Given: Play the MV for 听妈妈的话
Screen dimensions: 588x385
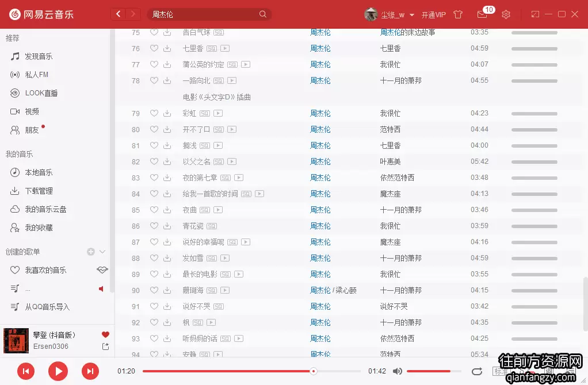Looking at the screenshot, I should (x=239, y=338).
